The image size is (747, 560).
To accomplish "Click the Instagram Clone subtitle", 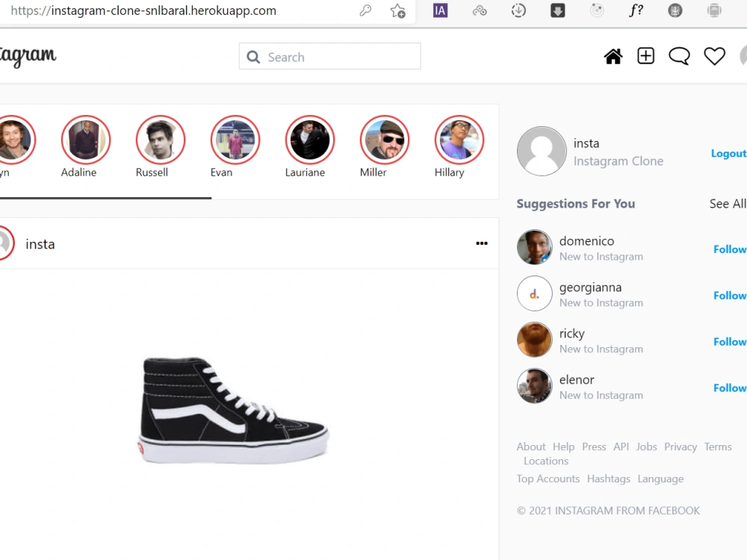I will [618, 161].
